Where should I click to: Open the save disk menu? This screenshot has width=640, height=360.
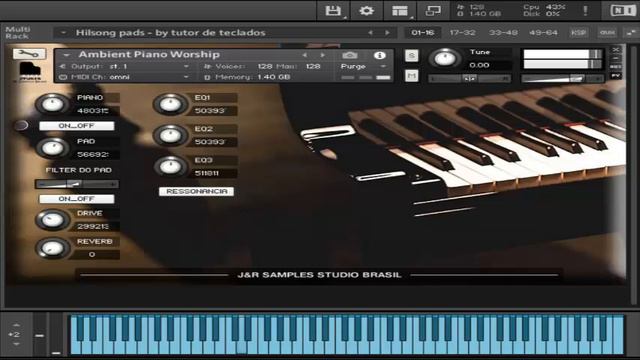(x=333, y=11)
